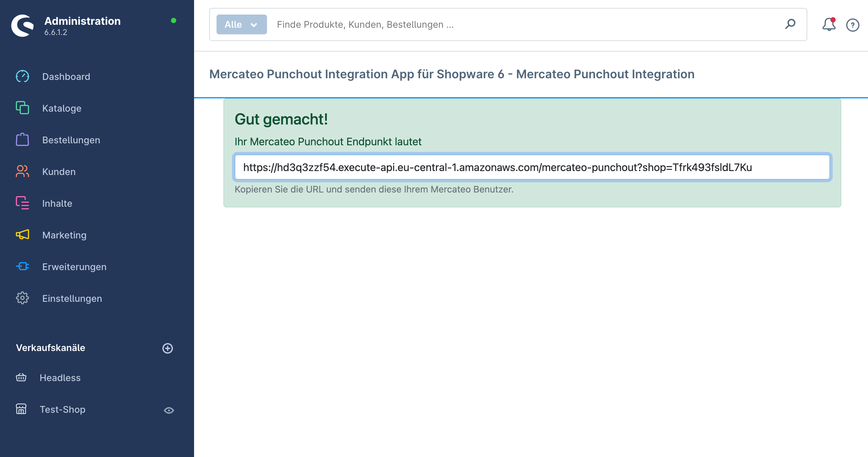The height and width of the screenshot is (457, 868).
Task: Add a new sales channel with plus icon
Action: click(167, 348)
